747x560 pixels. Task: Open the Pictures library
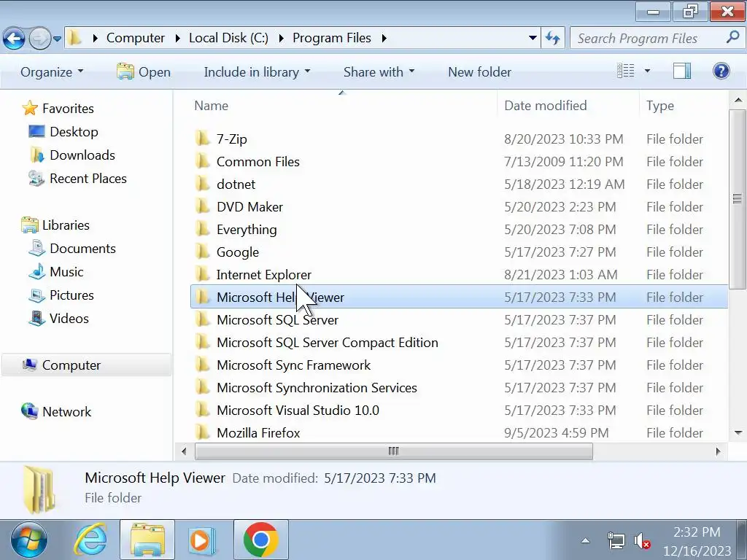[61, 295]
